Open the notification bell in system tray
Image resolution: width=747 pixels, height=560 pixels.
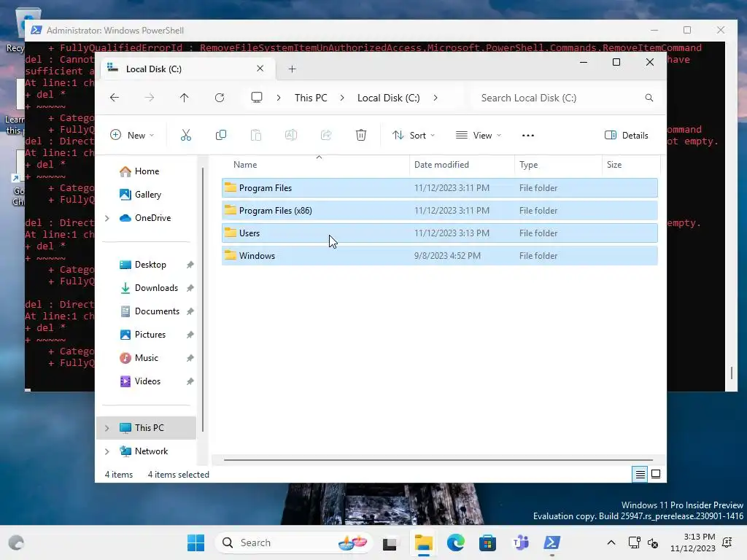point(727,542)
